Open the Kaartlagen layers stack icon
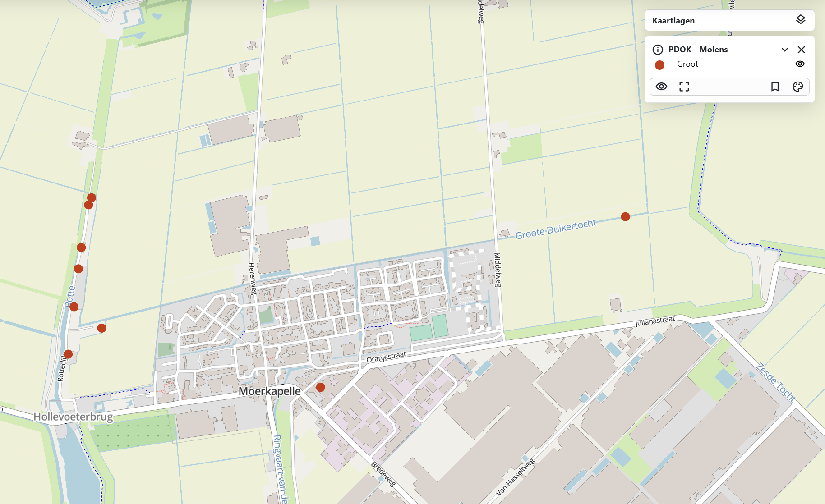The height and width of the screenshot is (504, 825). [x=800, y=20]
